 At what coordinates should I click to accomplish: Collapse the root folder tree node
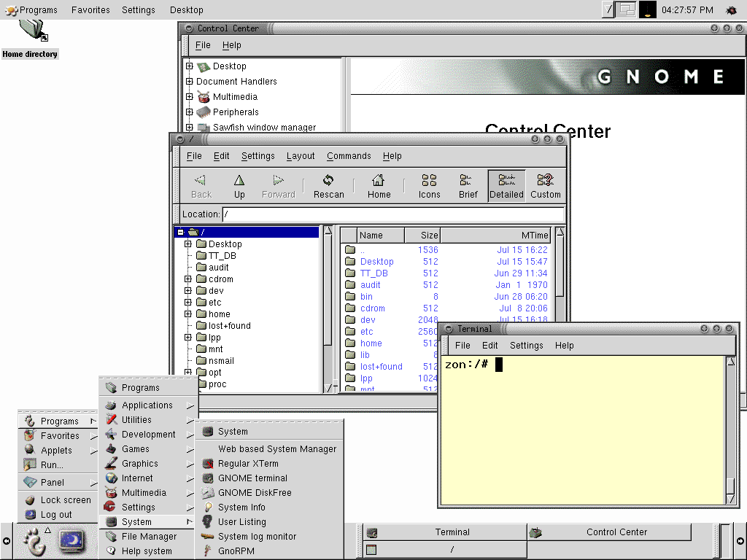[x=181, y=233]
